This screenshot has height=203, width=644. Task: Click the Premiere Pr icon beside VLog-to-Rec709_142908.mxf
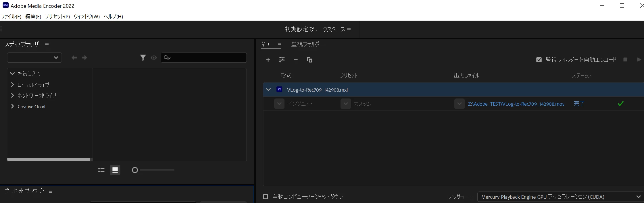(x=279, y=89)
